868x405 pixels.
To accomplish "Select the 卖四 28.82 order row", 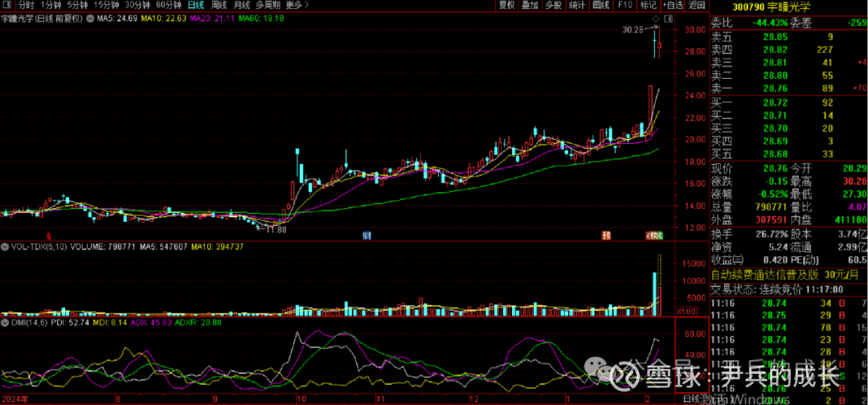I will [788, 50].
